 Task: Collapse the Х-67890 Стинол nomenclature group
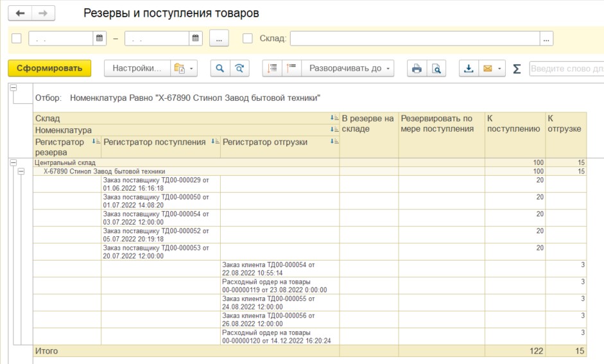21,171
